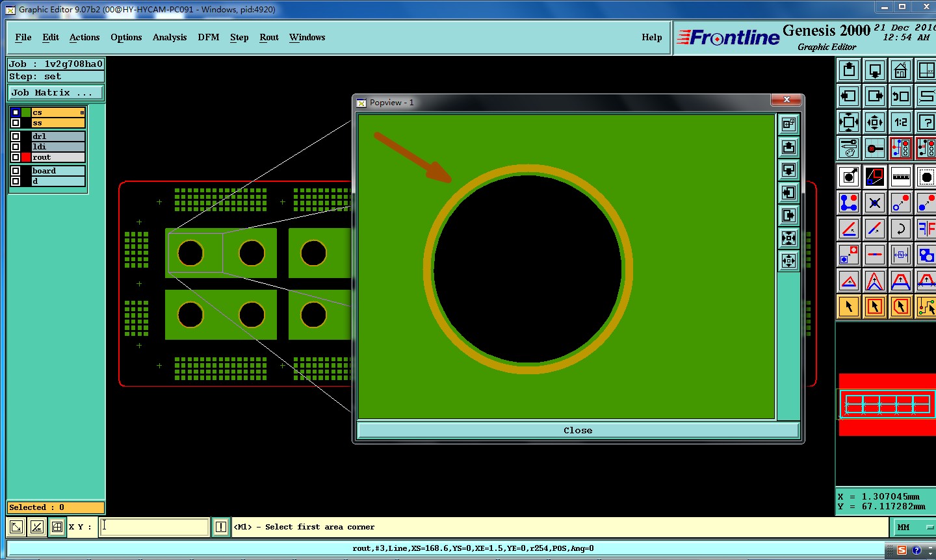Open the Help menu
The width and height of the screenshot is (936, 560).
pos(652,37)
